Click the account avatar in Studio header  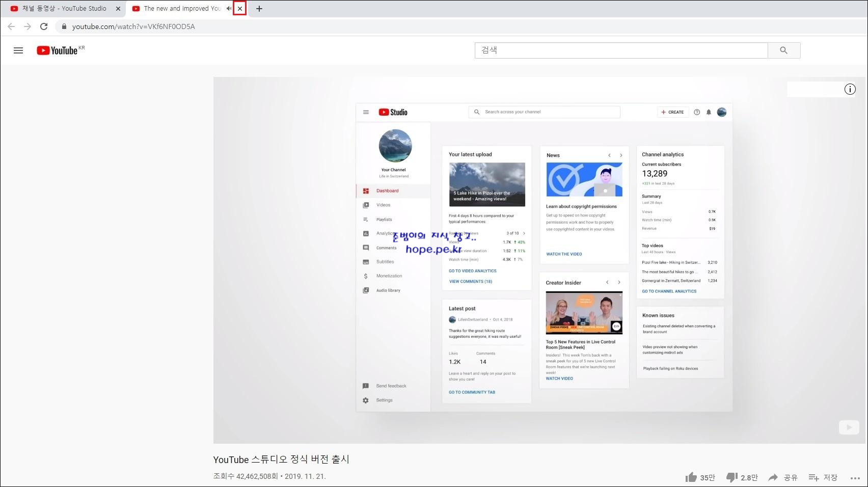tap(721, 112)
